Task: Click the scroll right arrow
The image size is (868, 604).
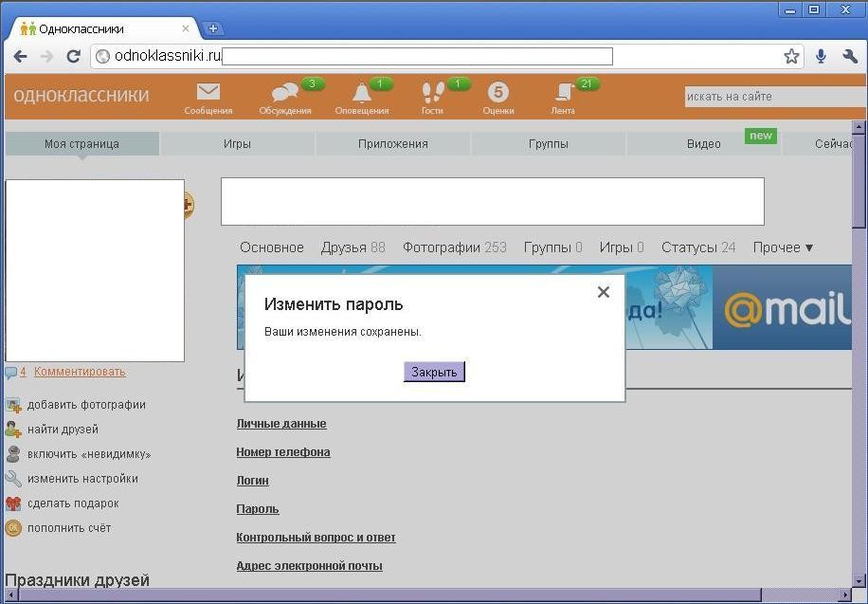Action: point(845,595)
